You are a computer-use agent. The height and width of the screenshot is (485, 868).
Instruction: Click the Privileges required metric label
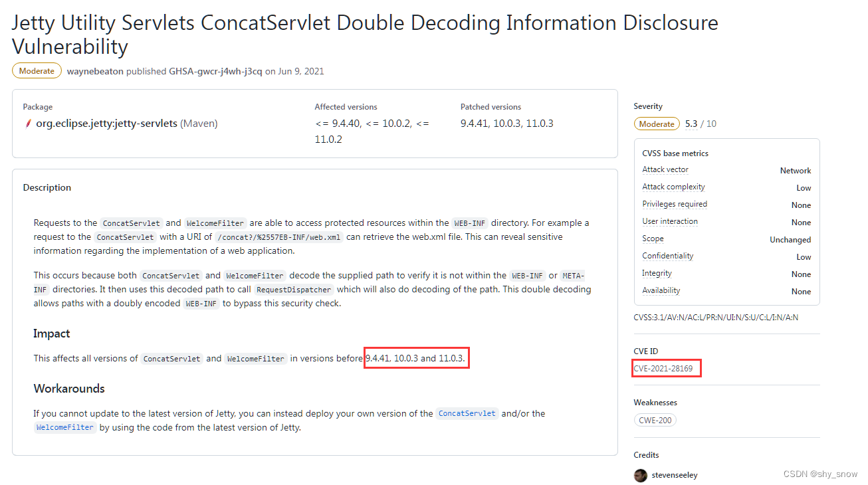point(675,205)
